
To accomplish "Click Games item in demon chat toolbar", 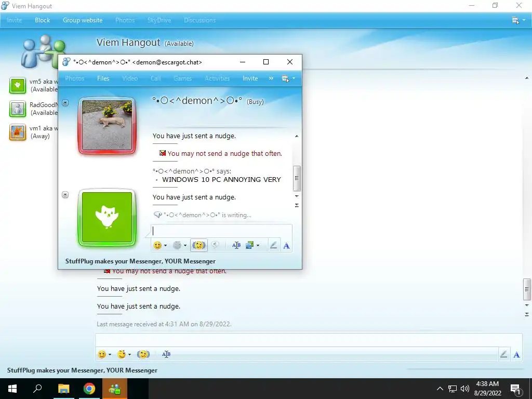I will (182, 78).
